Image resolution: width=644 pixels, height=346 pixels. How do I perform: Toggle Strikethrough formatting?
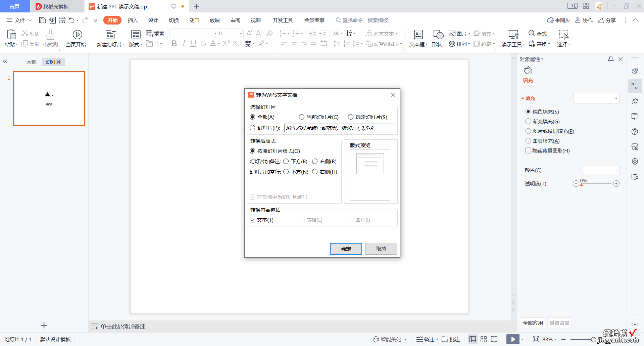tap(203, 43)
